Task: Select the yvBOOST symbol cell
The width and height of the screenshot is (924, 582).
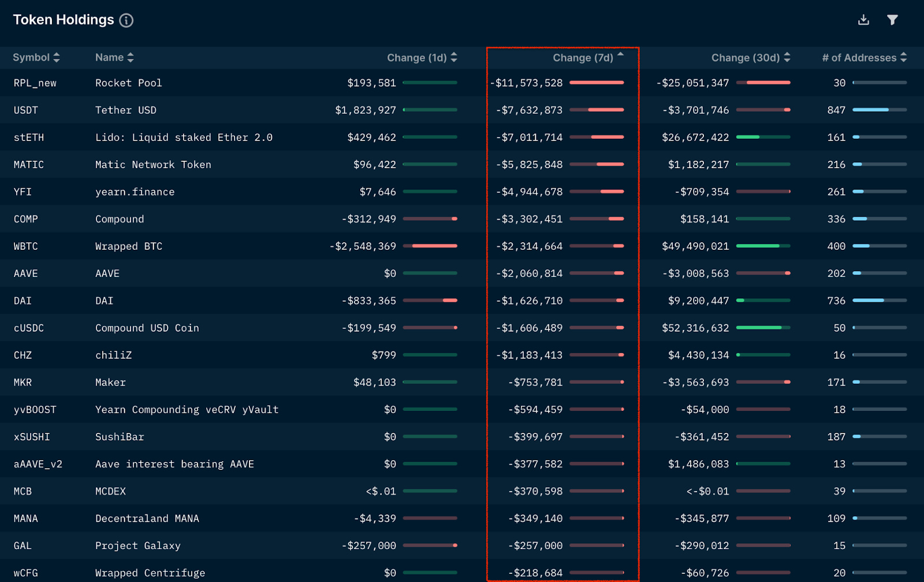Action: [35, 410]
